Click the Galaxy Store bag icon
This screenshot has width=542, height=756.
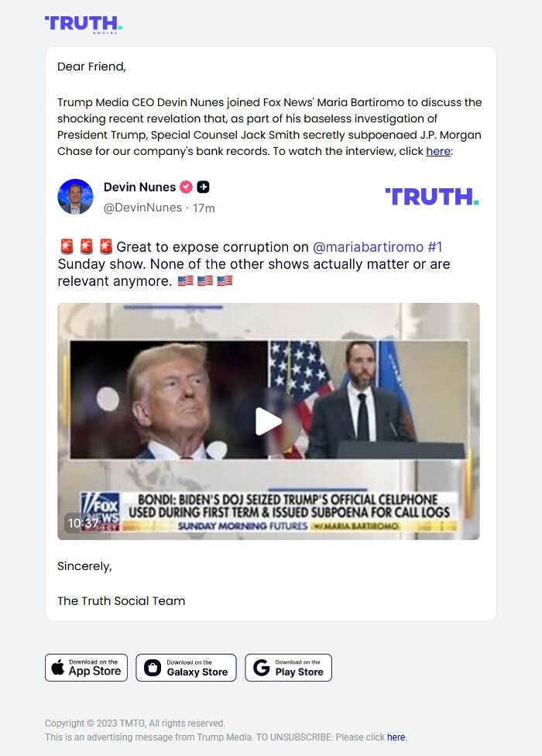[153, 668]
